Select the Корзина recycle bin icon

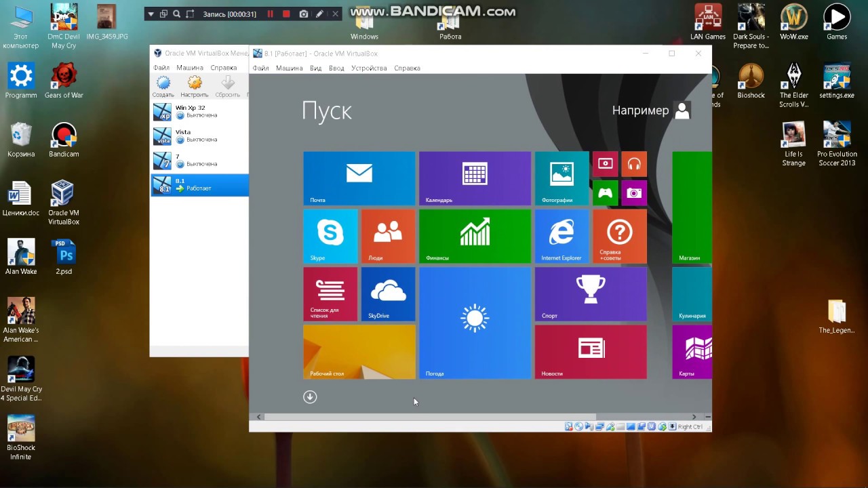21,140
